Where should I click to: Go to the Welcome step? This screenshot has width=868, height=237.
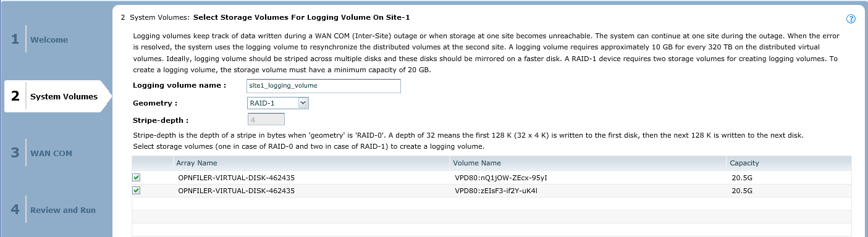pos(49,39)
